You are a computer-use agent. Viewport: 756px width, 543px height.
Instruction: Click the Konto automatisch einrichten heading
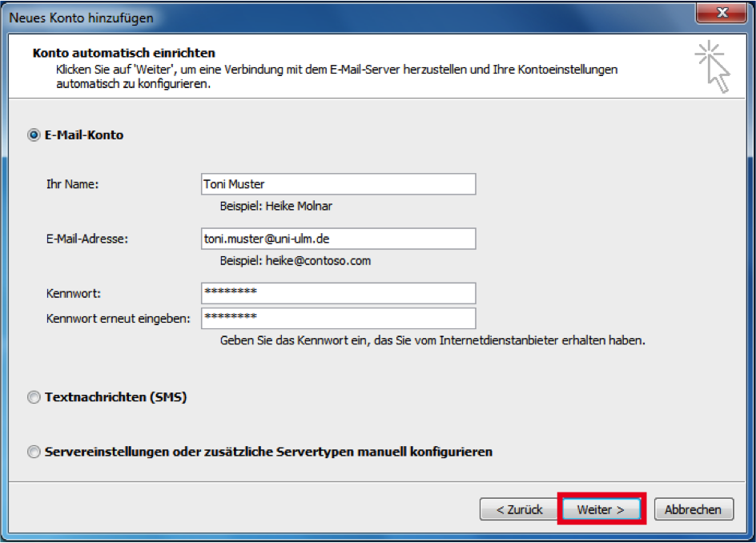point(123,53)
